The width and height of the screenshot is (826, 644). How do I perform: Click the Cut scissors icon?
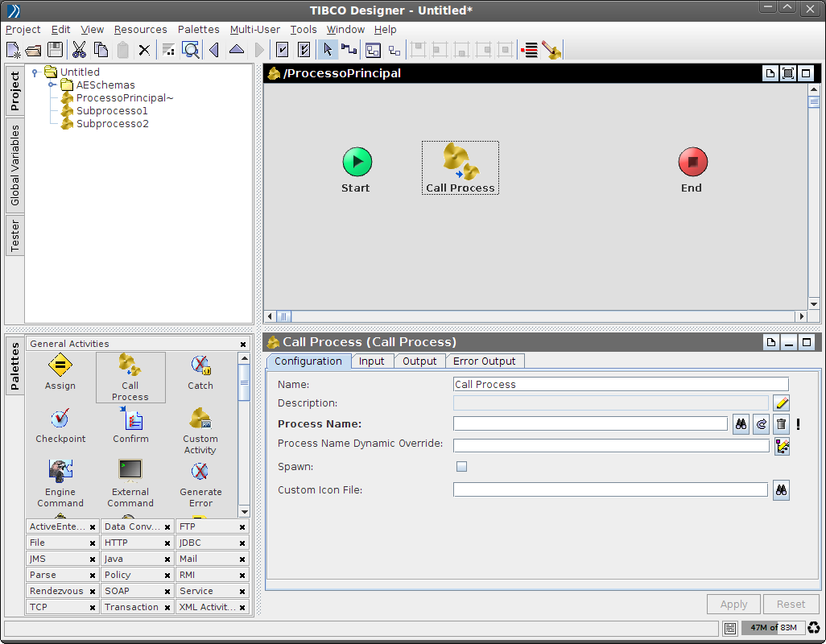pos(79,50)
